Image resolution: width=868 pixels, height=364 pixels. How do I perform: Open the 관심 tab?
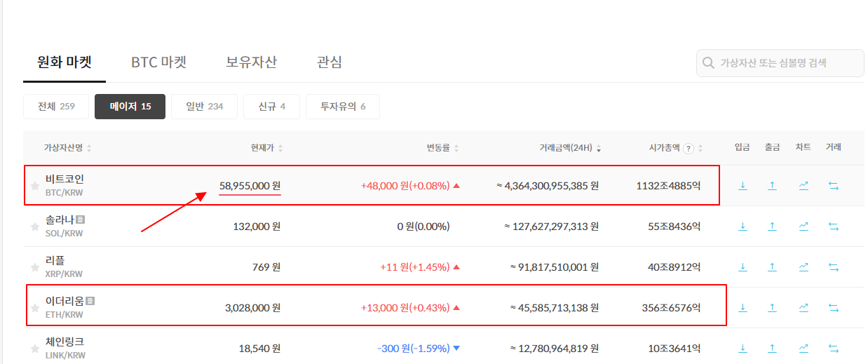click(x=330, y=62)
